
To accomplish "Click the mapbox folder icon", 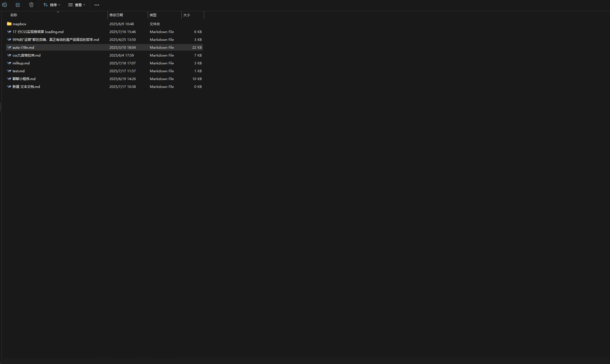I will [9, 24].
